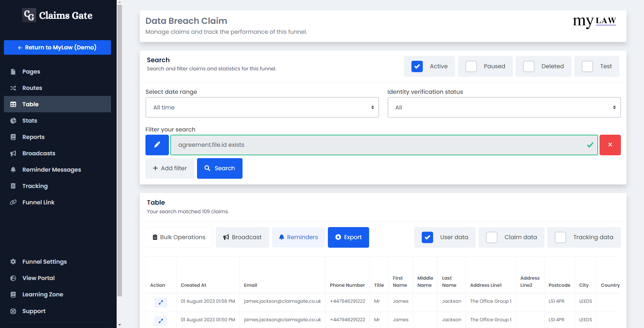Screen dimensions: 644x328
Task: Click the Reminders button
Action: click(x=298, y=237)
